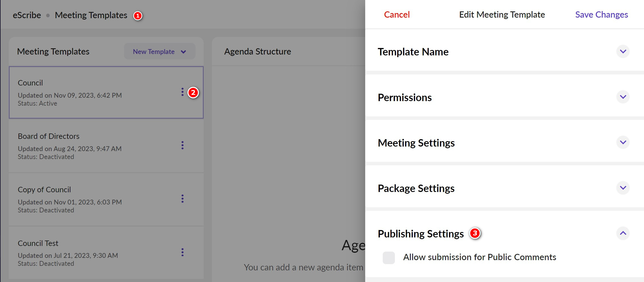The width and height of the screenshot is (644, 282).
Task: Click red annotation marker number 1
Action: 138,16
